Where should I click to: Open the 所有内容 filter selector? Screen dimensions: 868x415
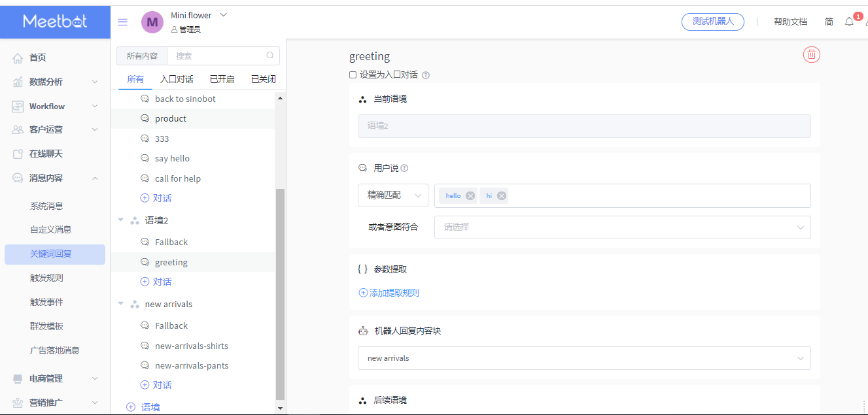coord(142,56)
